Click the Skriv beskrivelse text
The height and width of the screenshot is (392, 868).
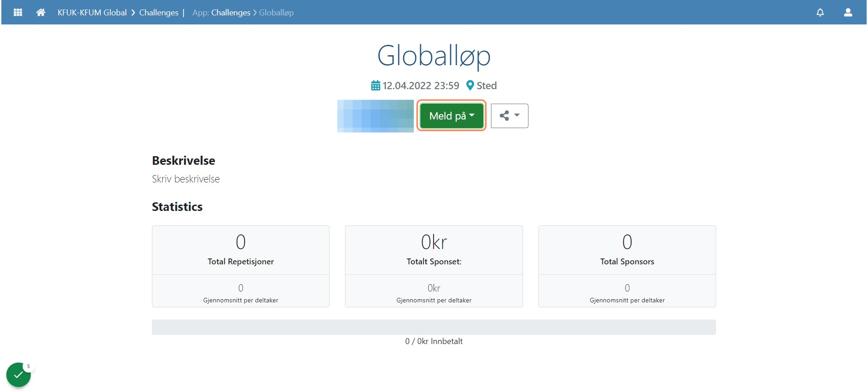[186, 179]
